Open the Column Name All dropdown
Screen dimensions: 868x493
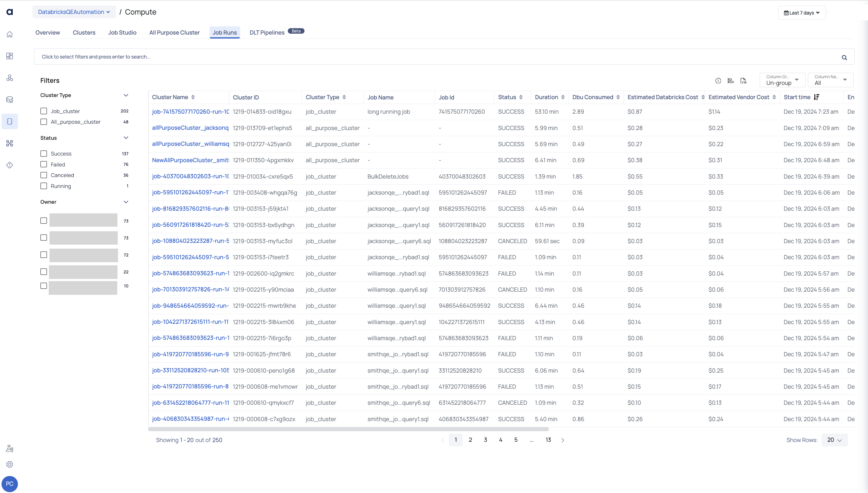(x=830, y=80)
